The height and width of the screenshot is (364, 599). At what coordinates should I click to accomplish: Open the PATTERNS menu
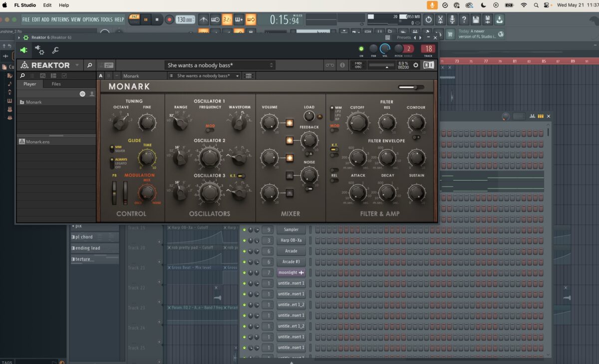pos(60,20)
